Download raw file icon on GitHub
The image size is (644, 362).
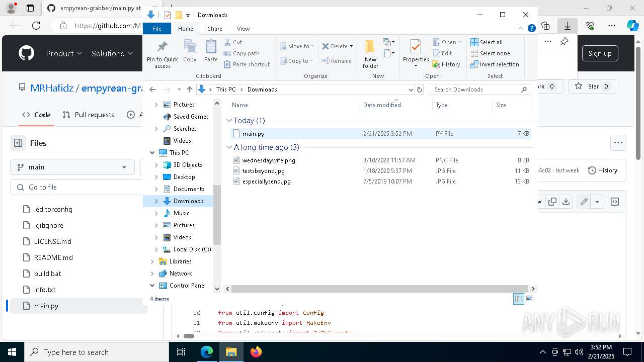click(x=566, y=202)
